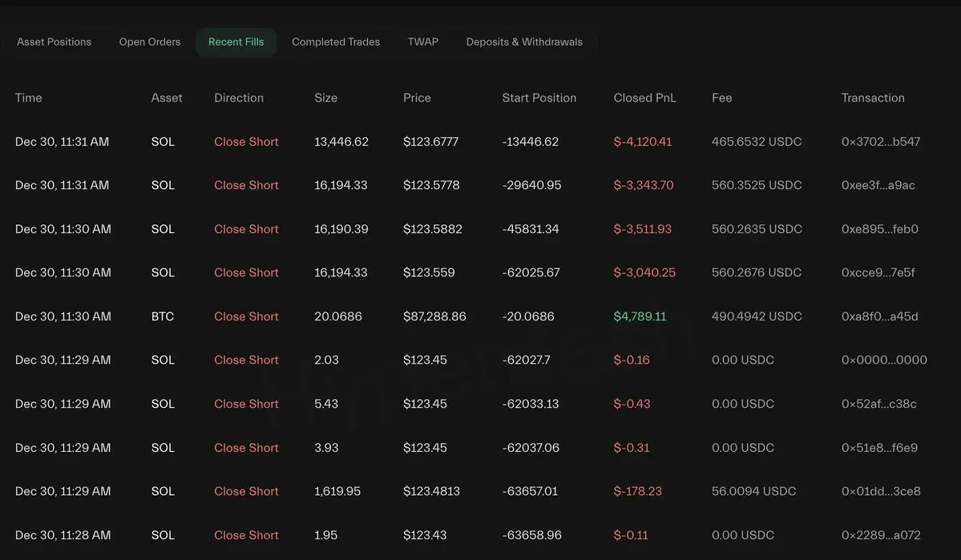Open transaction 0xcce9...7e5f
Screen dimensions: 961x560
[x=878, y=272]
